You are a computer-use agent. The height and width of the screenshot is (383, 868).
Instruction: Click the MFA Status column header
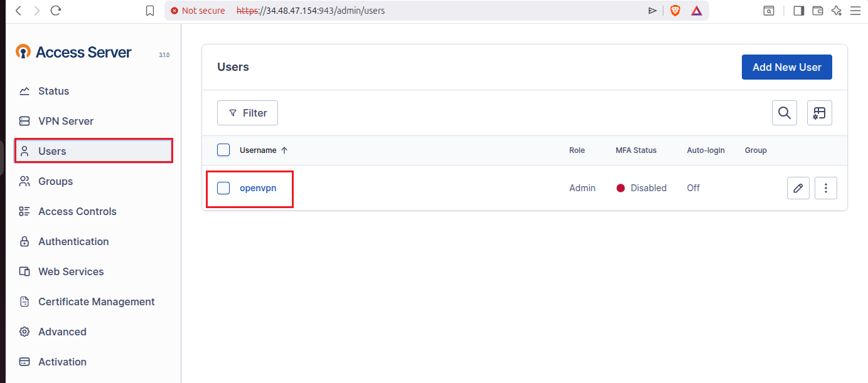coord(636,150)
